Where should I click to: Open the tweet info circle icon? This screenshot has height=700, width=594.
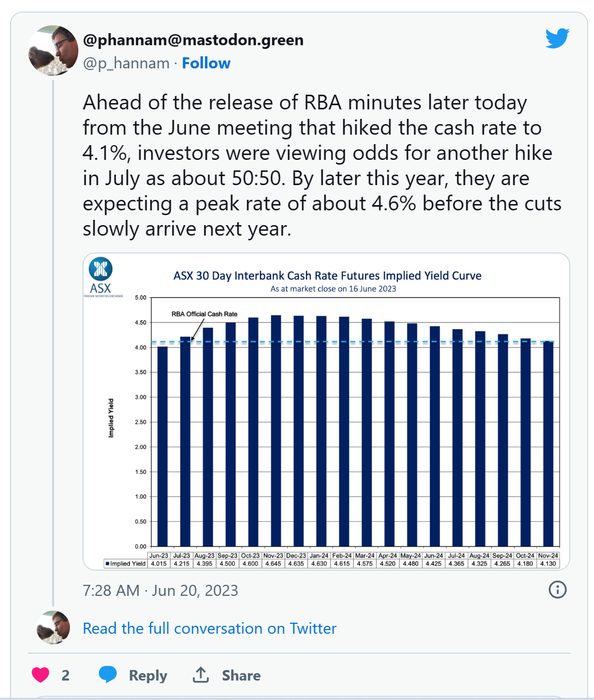pyautogui.click(x=557, y=590)
